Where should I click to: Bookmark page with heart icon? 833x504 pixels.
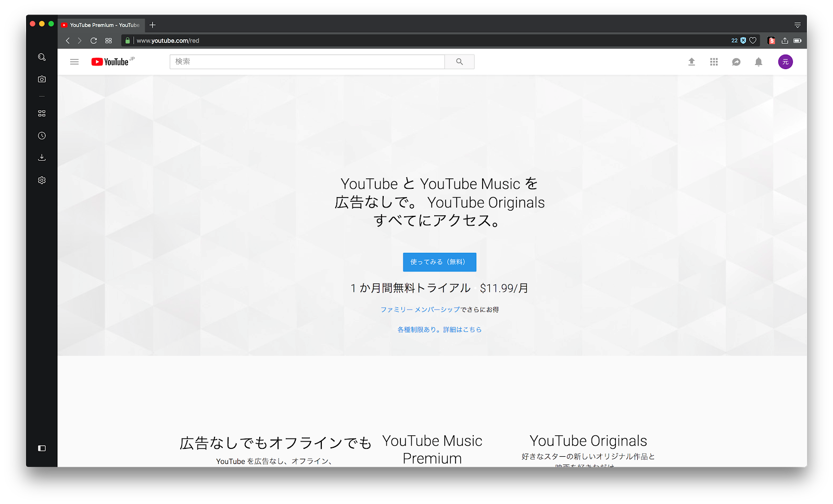point(753,41)
